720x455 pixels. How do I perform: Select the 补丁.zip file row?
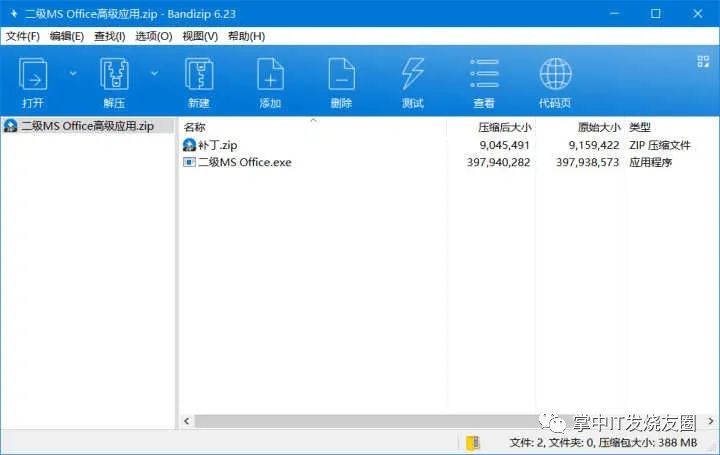[x=436, y=145]
